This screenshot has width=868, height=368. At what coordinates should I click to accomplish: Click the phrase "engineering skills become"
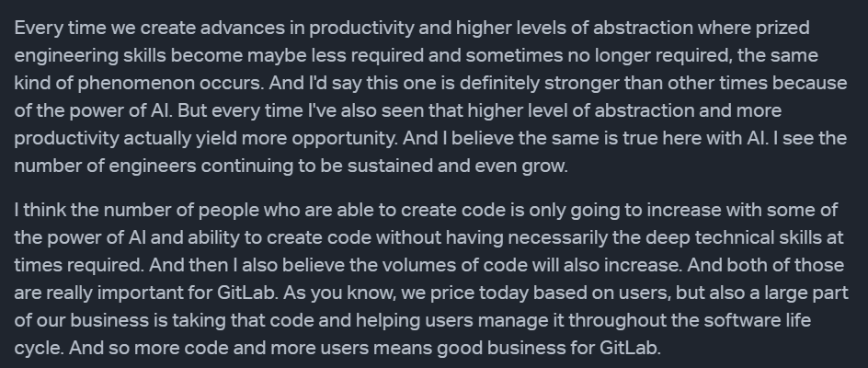point(128,56)
